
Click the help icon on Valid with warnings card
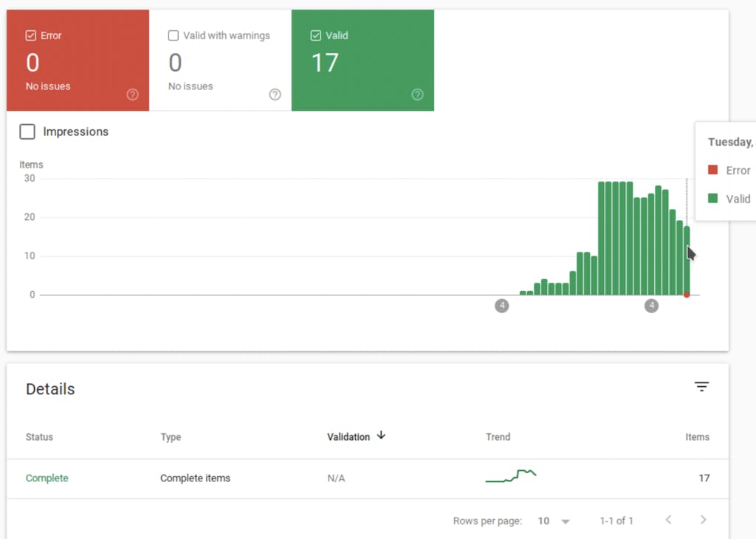pos(275,95)
